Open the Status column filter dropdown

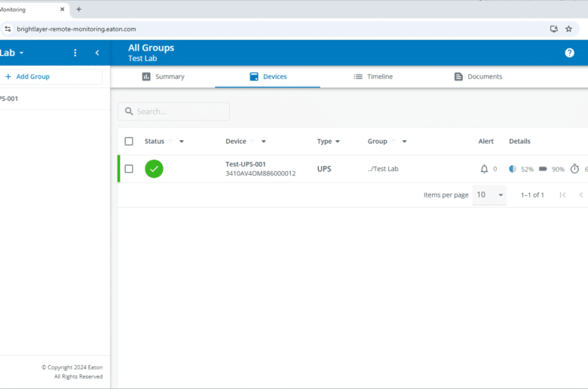click(182, 142)
